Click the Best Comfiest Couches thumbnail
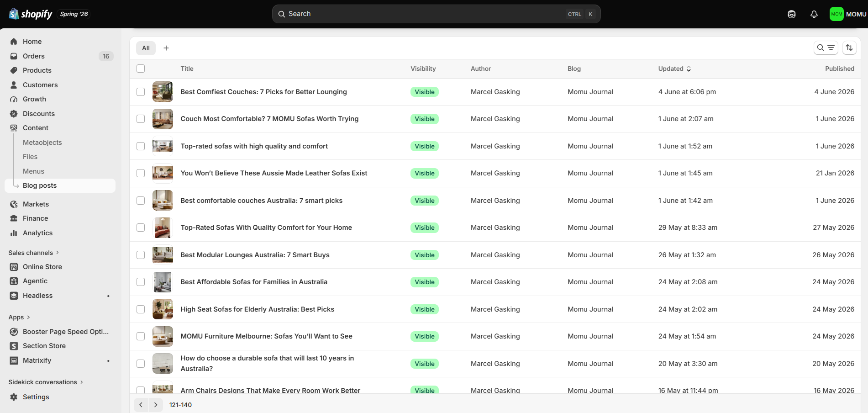The height and width of the screenshot is (413, 868). 163,92
